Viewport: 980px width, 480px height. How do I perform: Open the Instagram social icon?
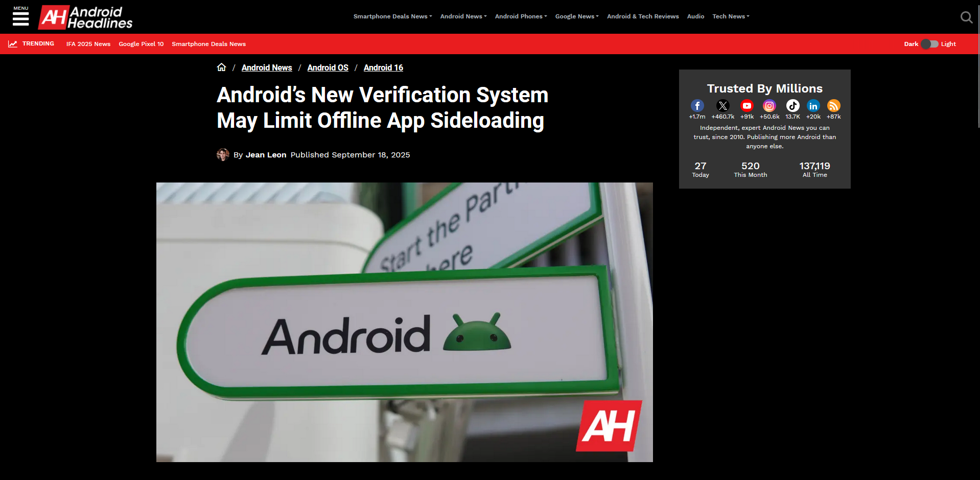769,106
